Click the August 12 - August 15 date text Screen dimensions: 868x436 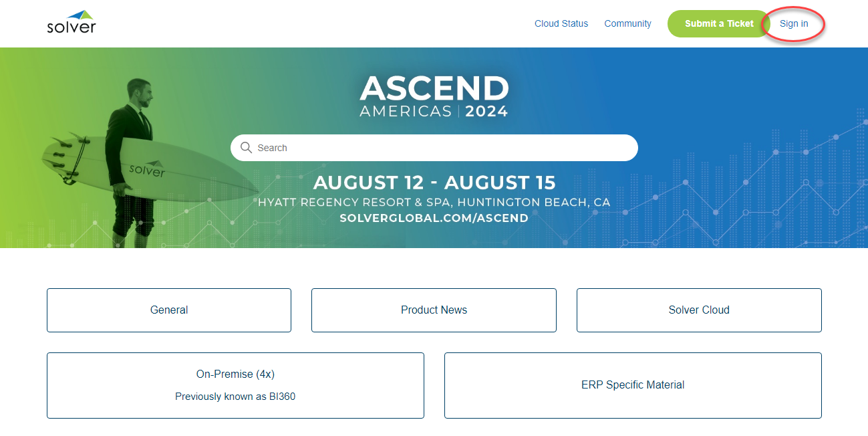434,183
